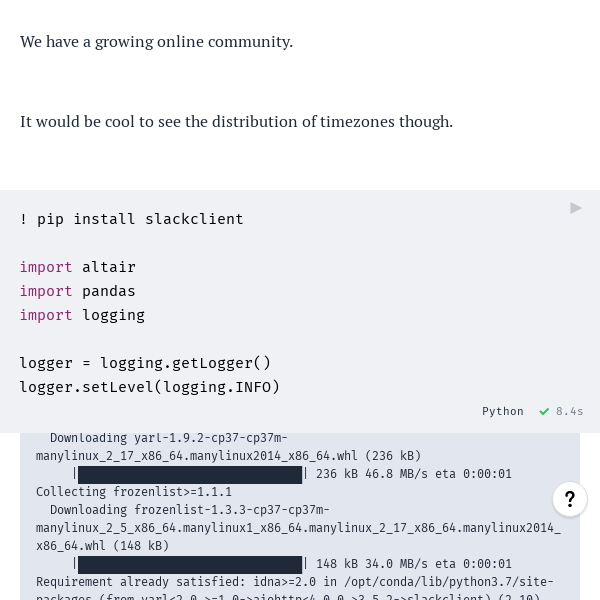Image resolution: width=600 pixels, height=600 pixels.
Task: Open the help question mark button
Action: [x=570, y=499]
